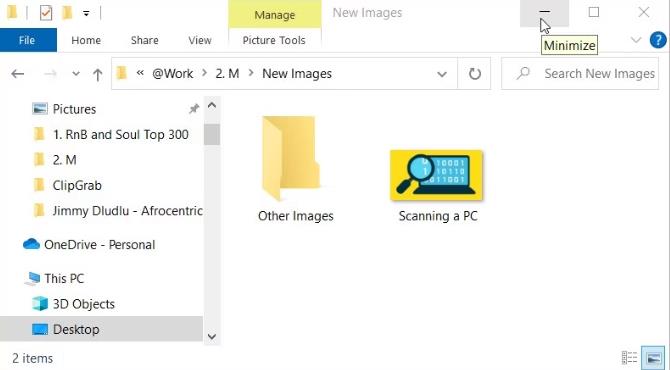Expand the ribbon with the chevron arrow
Image resolution: width=670 pixels, height=370 pixels.
[636, 40]
